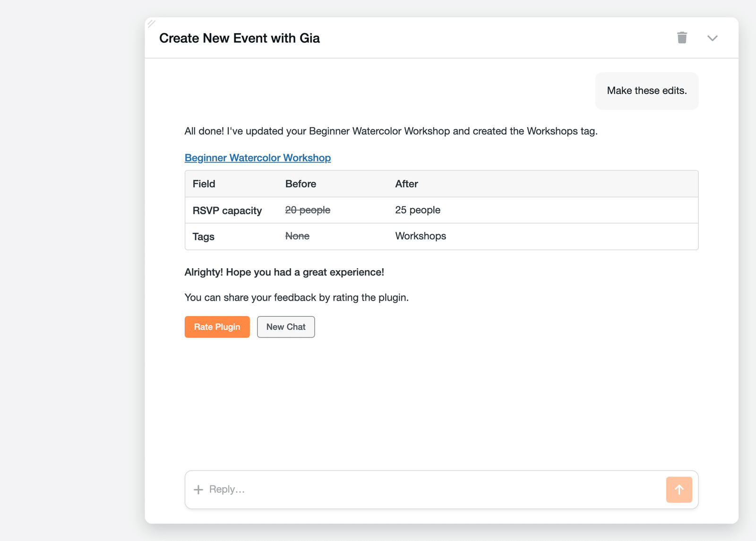Send the reply with the arrow button

click(x=679, y=490)
